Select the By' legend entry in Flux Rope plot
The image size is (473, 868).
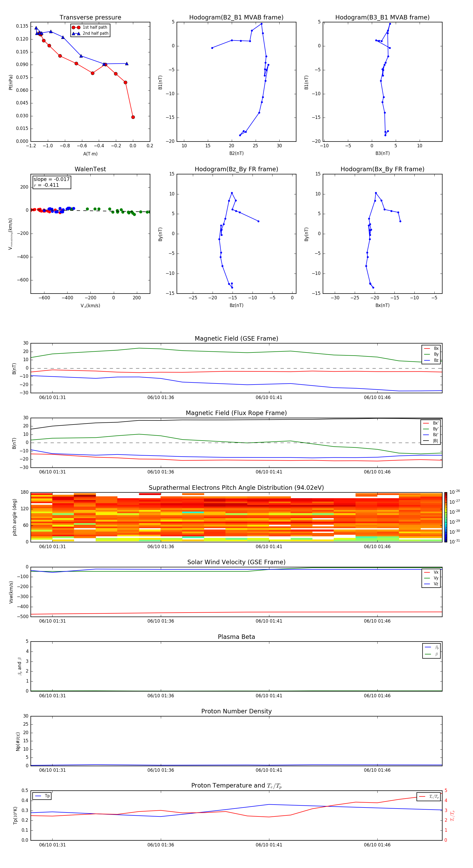431,429
